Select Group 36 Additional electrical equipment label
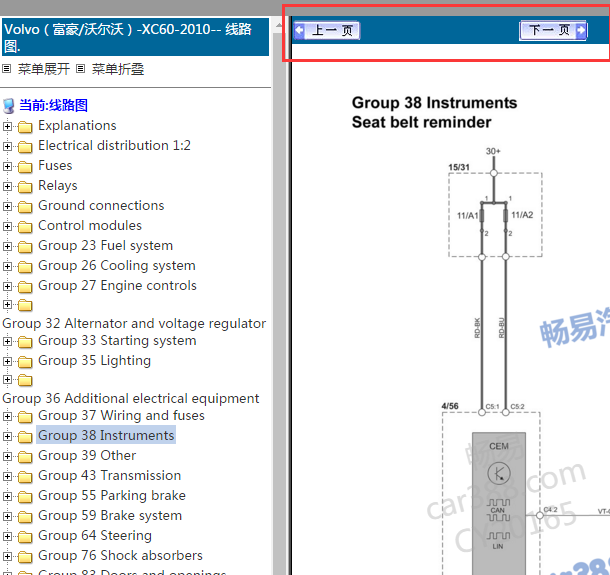This screenshot has width=610, height=575. (x=130, y=398)
